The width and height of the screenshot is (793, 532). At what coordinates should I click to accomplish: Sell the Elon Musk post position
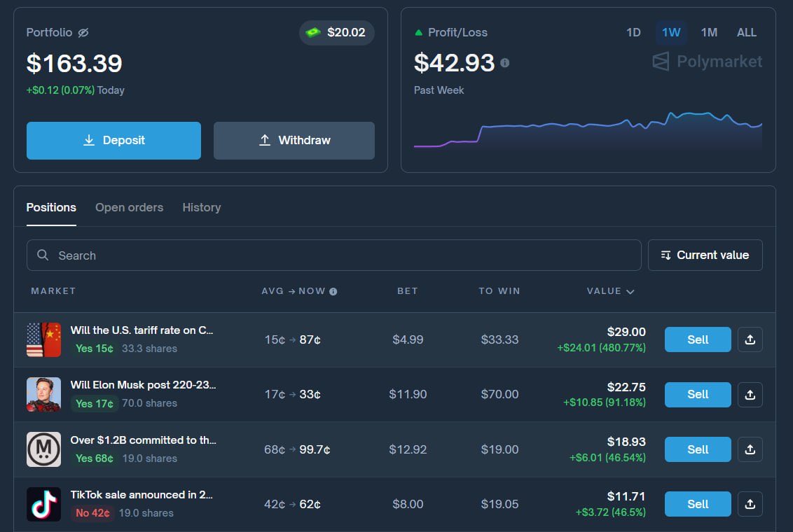pyautogui.click(x=698, y=395)
